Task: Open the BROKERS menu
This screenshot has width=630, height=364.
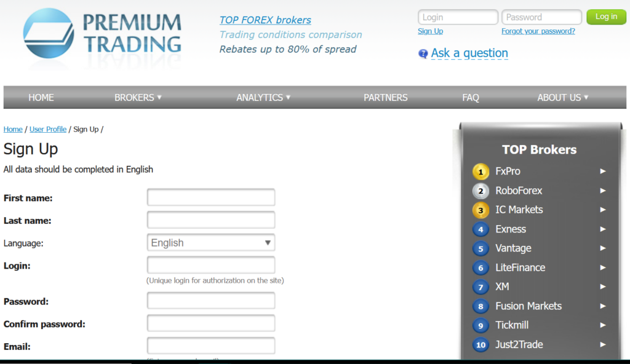Action: pos(138,98)
